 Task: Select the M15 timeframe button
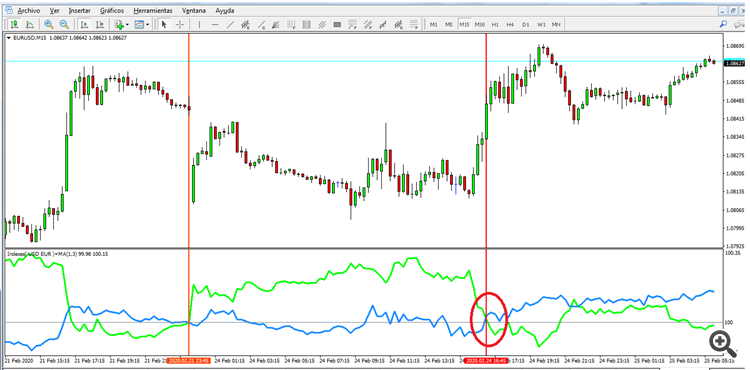[464, 24]
